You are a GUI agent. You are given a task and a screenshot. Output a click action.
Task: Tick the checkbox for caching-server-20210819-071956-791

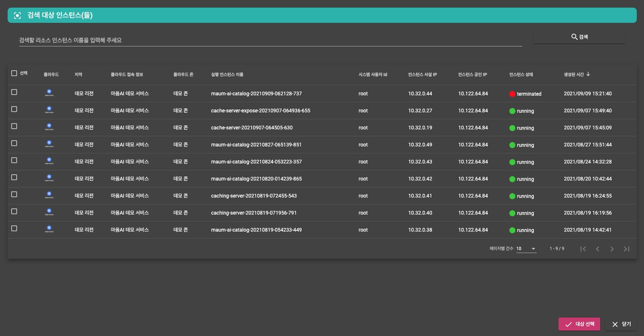click(x=14, y=211)
